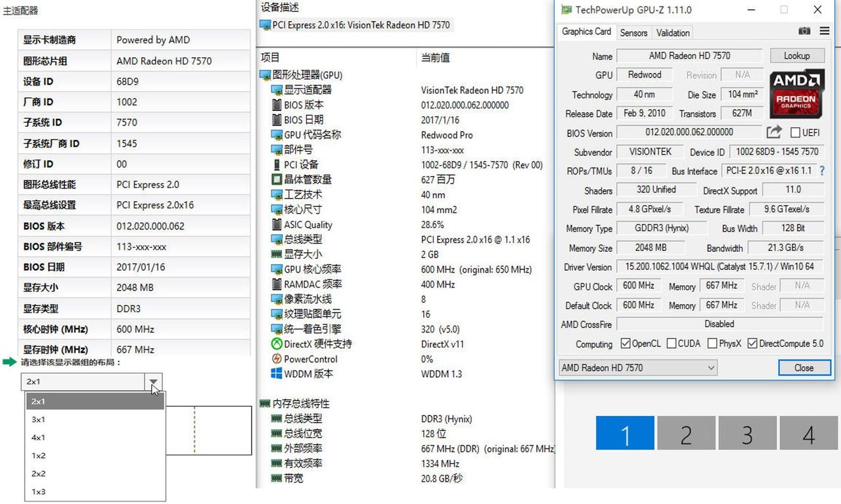Click the GPU-Z Bandwidth 21.3 GB/s field
The height and width of the screenshot is (504, 841).
(786, 248)
